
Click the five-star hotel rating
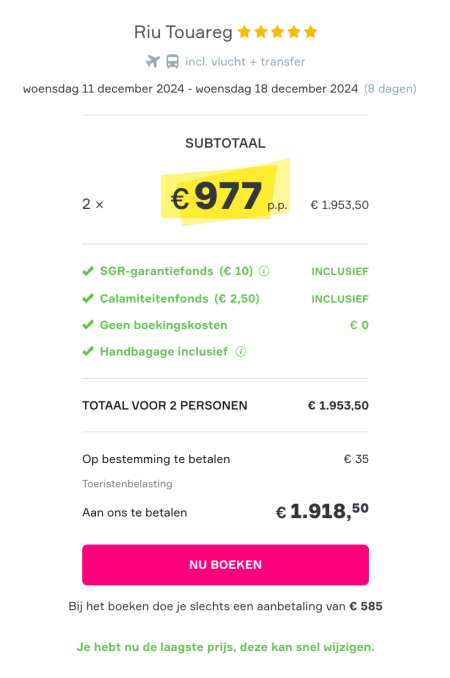coord(278,32)
